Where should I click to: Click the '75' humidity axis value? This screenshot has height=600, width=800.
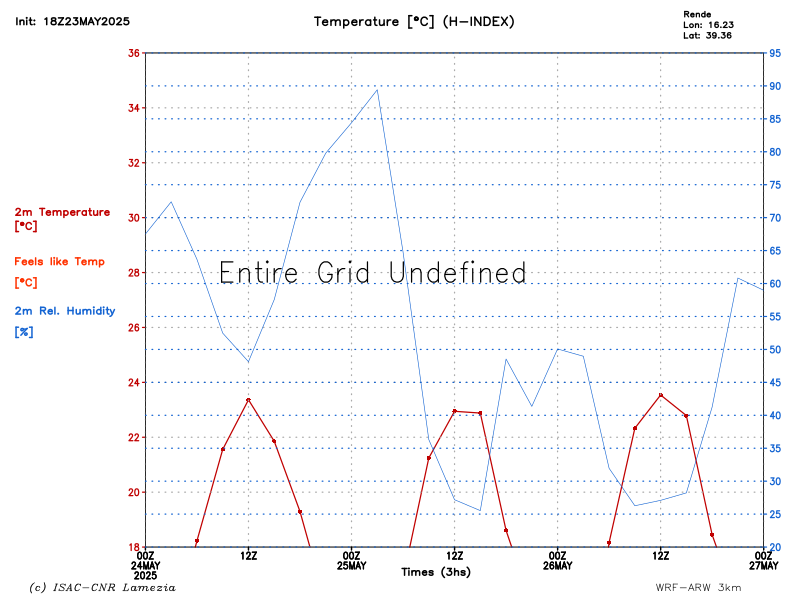tap(775, 185)
